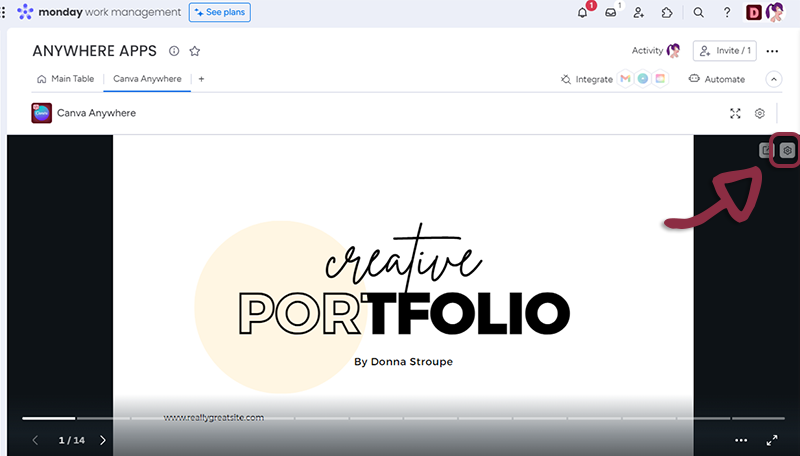Click the presentation slide progress bar
This screenshot has height=456, width=800.
[400, 417]
